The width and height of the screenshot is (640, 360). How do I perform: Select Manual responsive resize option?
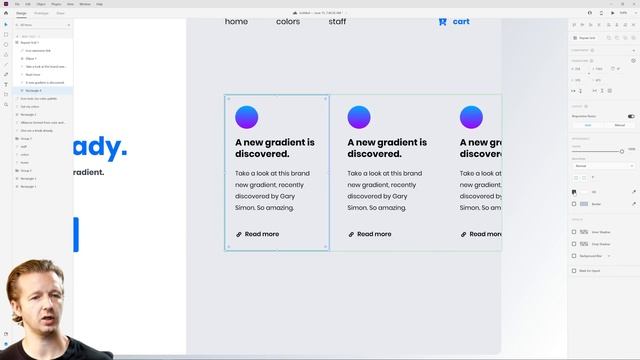coord(620,125)
